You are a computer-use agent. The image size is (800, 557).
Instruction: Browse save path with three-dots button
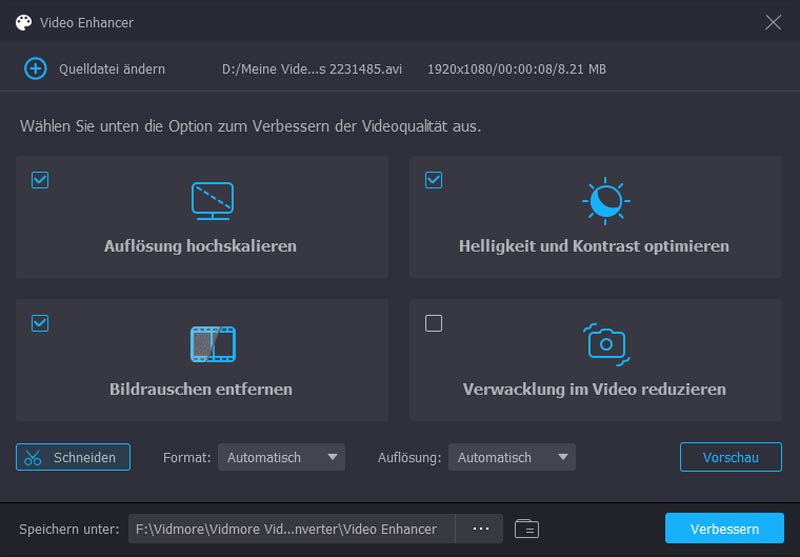pyautogui.click(x=481, y=529)
